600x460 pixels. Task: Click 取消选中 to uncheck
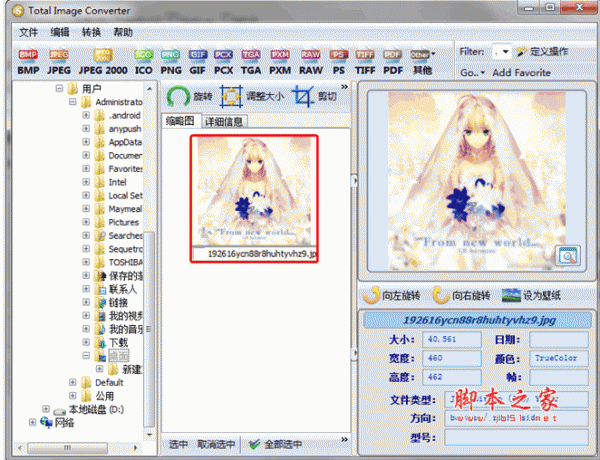(216, 444)
